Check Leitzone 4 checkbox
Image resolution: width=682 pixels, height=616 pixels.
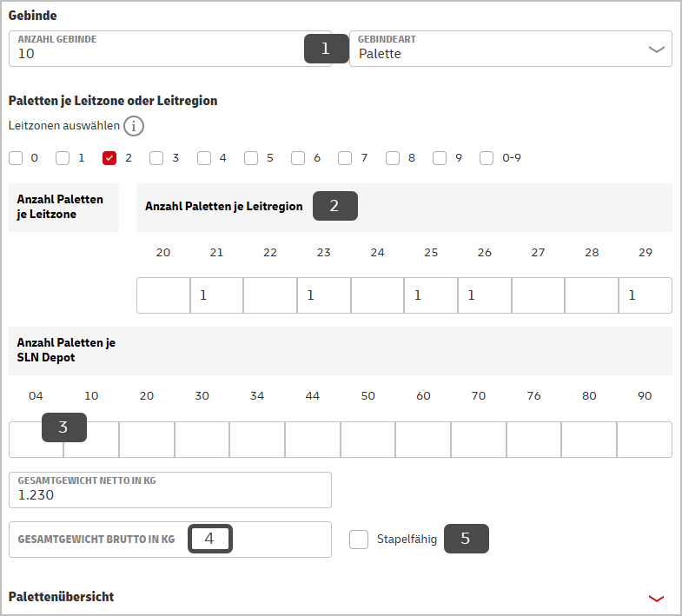[x=204, y=158]
